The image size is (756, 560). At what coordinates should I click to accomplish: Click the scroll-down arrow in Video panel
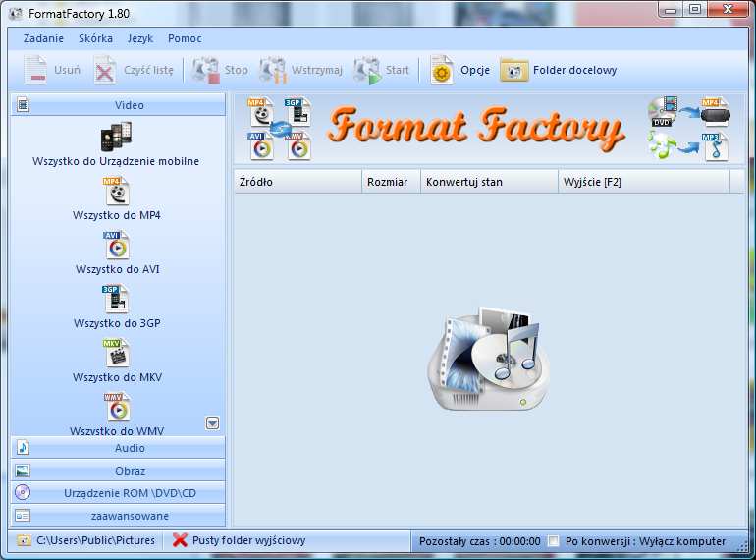click(213, 423)
